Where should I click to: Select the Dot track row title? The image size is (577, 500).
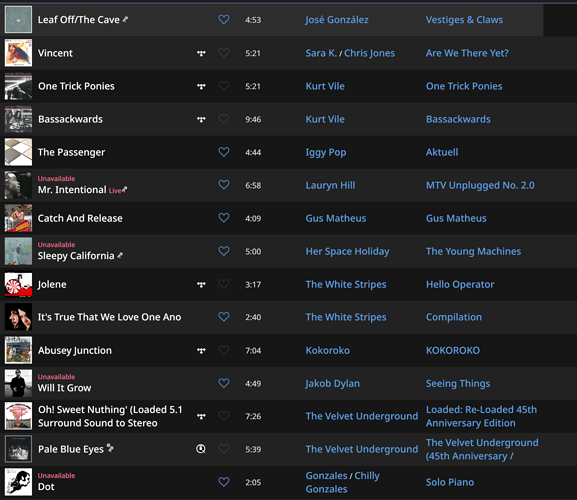46,487
